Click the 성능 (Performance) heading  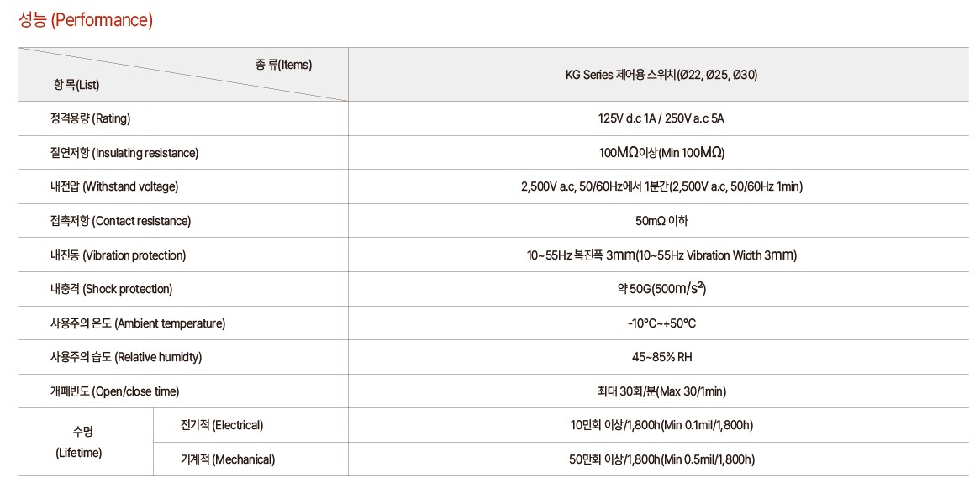tap(87, 20)
